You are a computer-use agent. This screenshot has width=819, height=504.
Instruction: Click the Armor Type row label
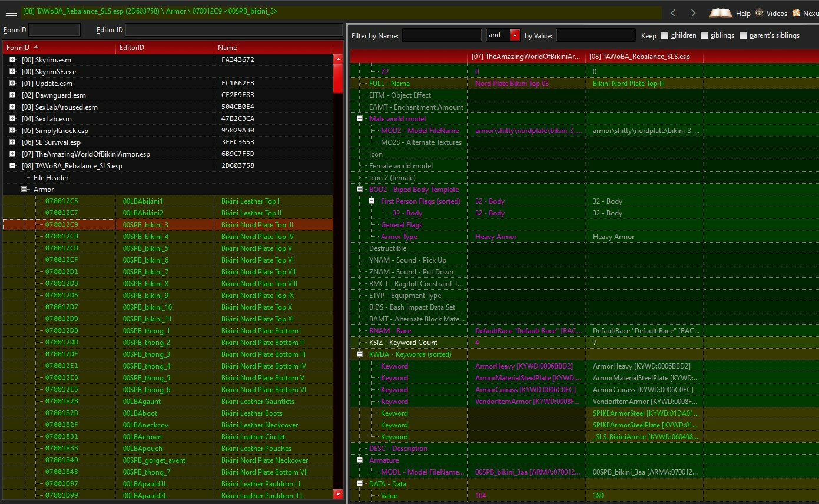[399, 236]
